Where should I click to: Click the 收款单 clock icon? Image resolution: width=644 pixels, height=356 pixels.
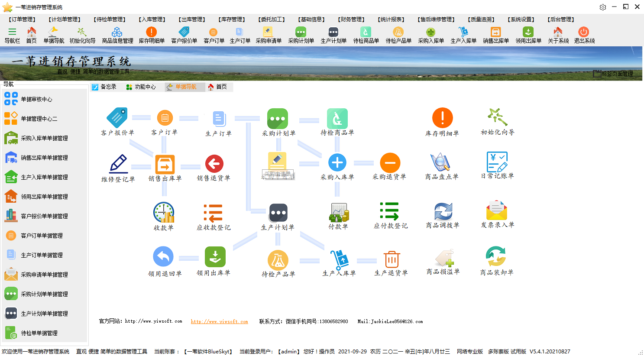(x=164, y=212)
